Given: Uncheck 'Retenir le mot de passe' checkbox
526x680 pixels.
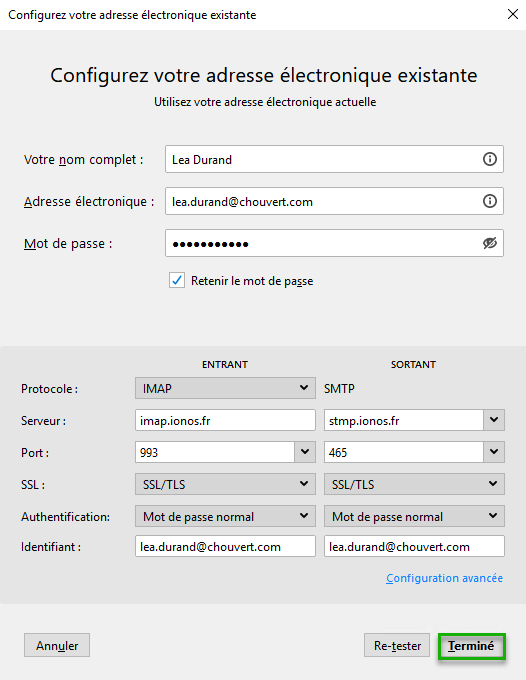Looking at the screenshot, I should click(177, 281).
